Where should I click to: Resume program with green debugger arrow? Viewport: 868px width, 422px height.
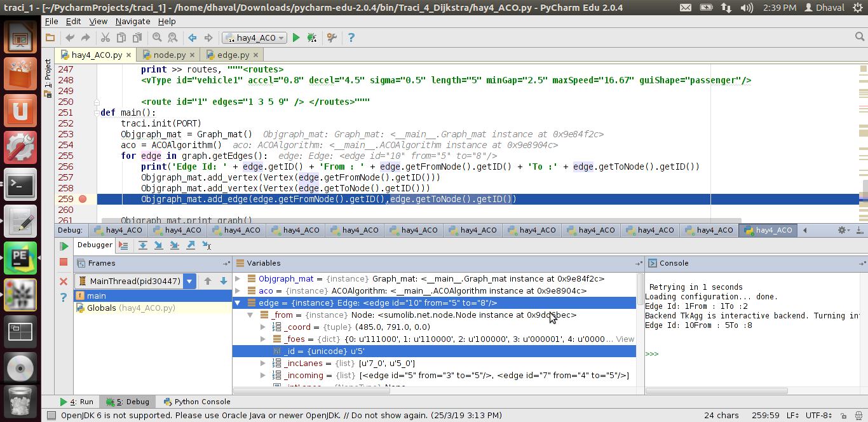[64, 246]
